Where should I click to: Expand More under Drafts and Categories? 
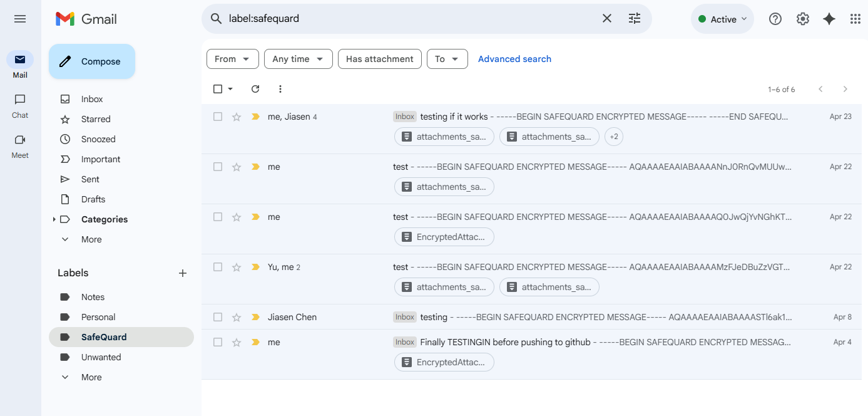[91, 239]
